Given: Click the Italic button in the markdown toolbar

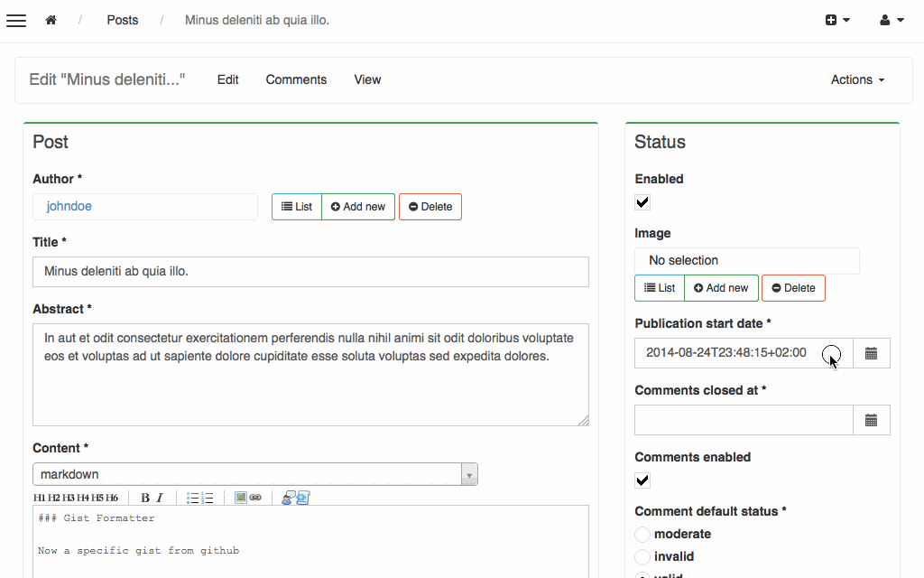Looking at the screenshot, I should point(160,498).
